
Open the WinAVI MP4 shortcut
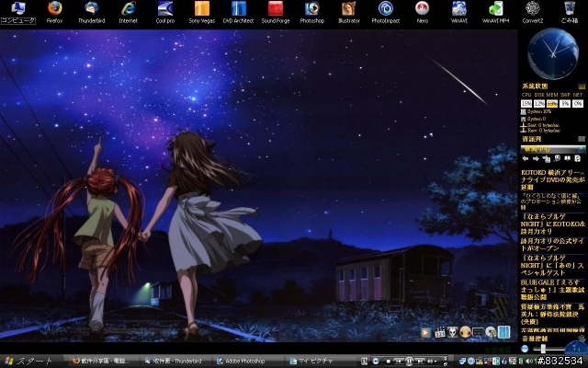[496, 12]
